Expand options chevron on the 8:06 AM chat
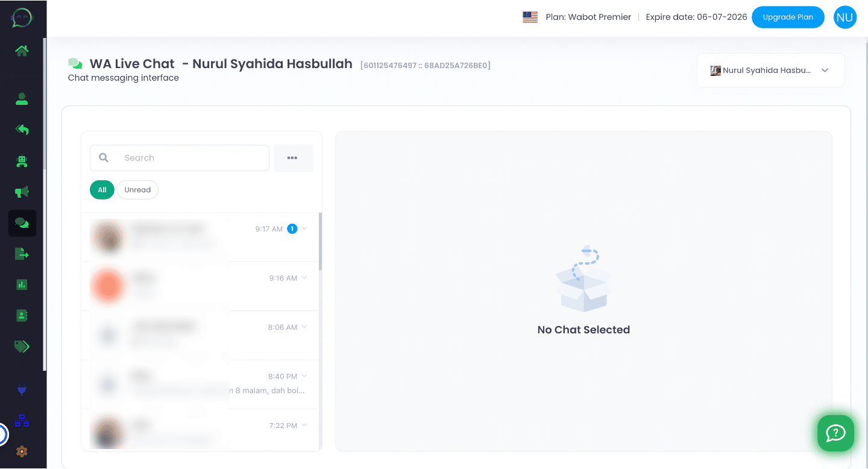The height and width of the screenshot is (469, 868). (x=304, y=327)
